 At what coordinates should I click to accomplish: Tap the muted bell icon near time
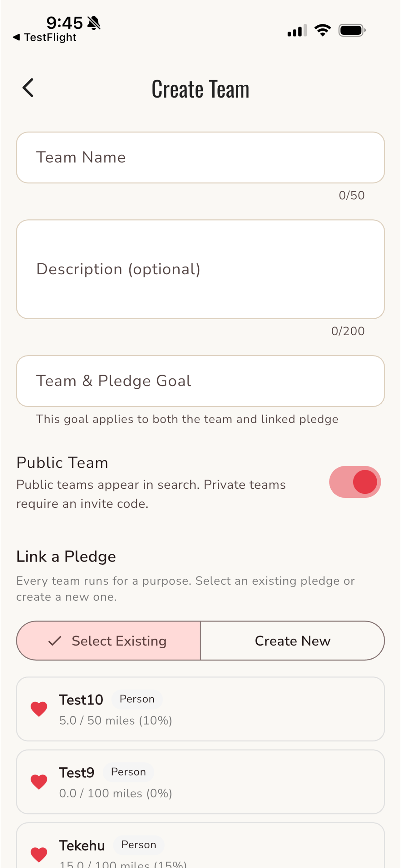coord(94,23)
